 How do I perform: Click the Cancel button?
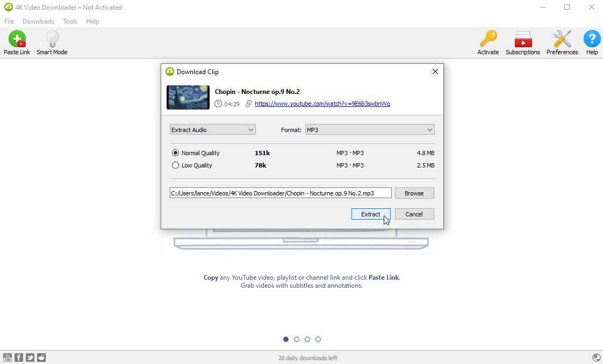click(414, 214)
